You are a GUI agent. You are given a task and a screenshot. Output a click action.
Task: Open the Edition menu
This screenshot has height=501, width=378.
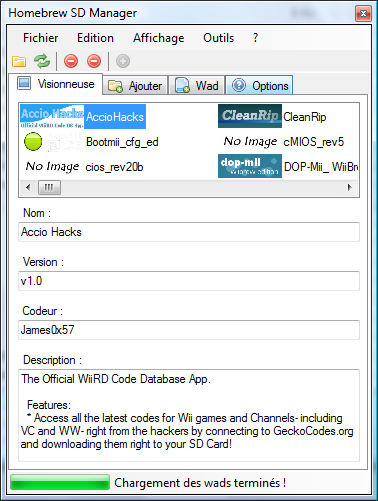tap(95, 38)
